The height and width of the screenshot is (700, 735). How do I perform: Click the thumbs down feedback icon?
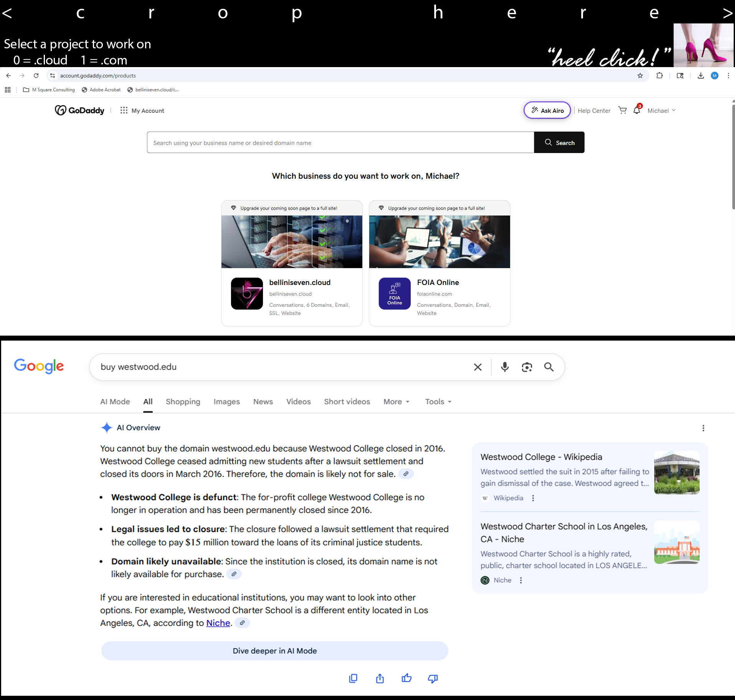point(433,678)
